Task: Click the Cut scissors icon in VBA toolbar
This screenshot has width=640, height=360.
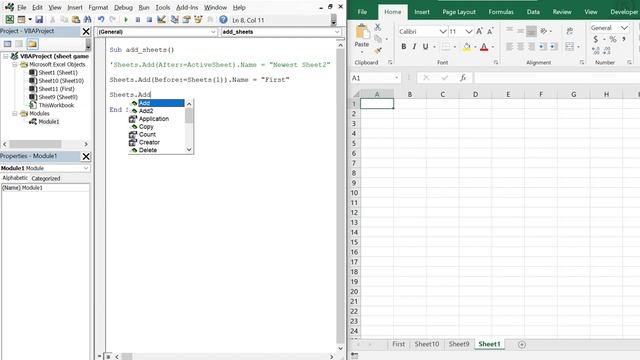Action: click(52, 20)
